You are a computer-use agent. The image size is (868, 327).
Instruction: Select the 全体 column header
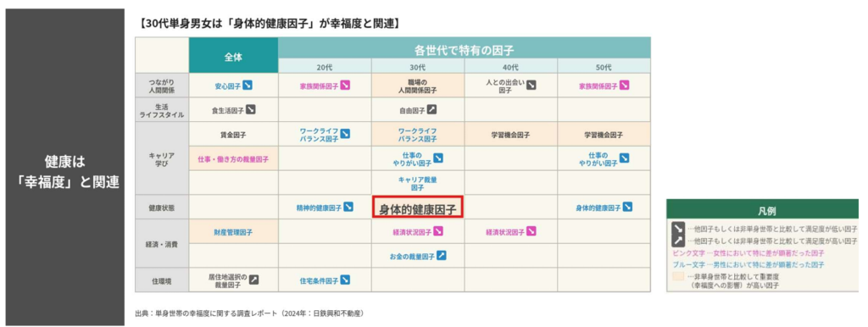pos(233,55)
